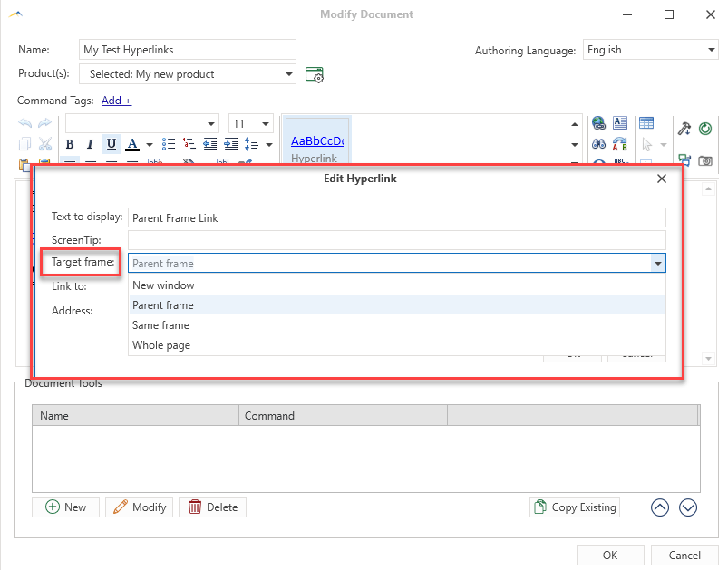The height and width of the screenshot is (570, 728).
Task: Select the Cut scissors icon
Action: tap(46, 144)
